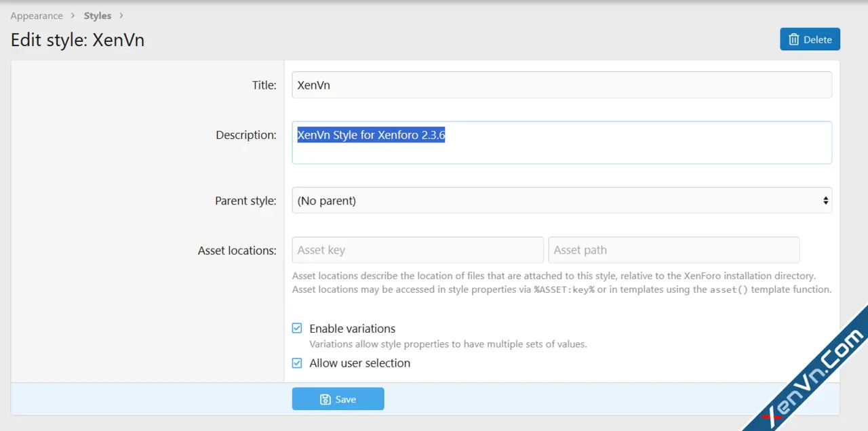Go to the Styles breadcrumb
The image size is (868, 431).
98,16
